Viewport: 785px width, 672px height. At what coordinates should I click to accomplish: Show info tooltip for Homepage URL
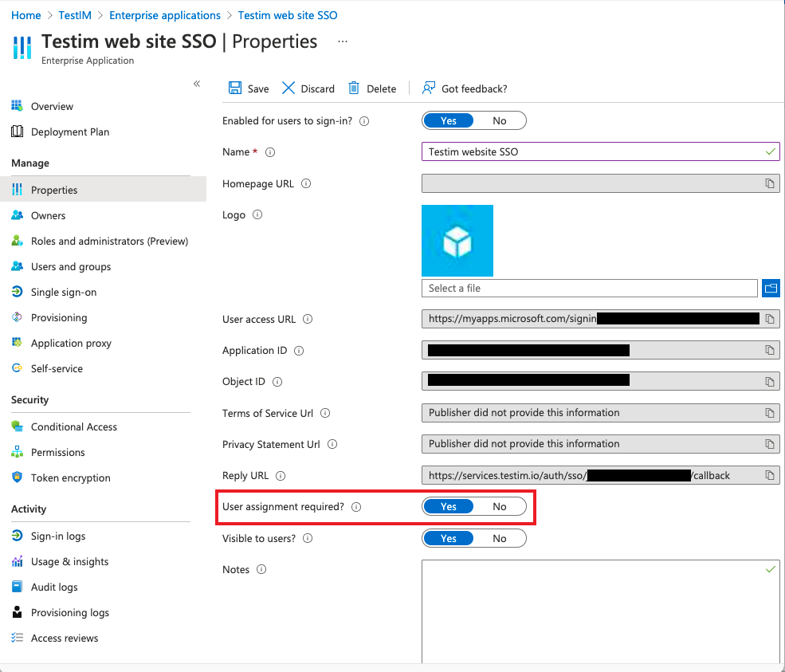click(x=306, y=183)
